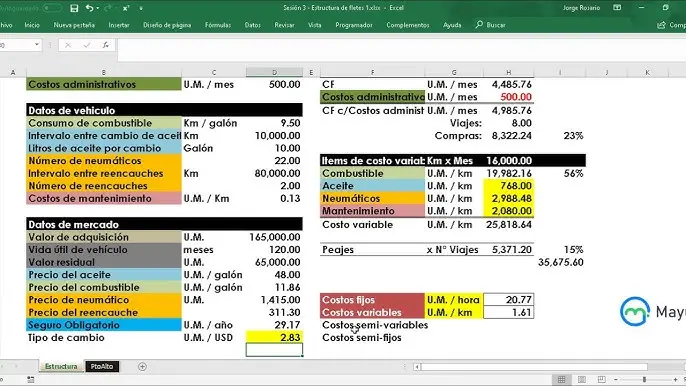This screenshot has height=386, width=686.
Task: Click the horizontal scrollbar track
Action: click(534, 367)
